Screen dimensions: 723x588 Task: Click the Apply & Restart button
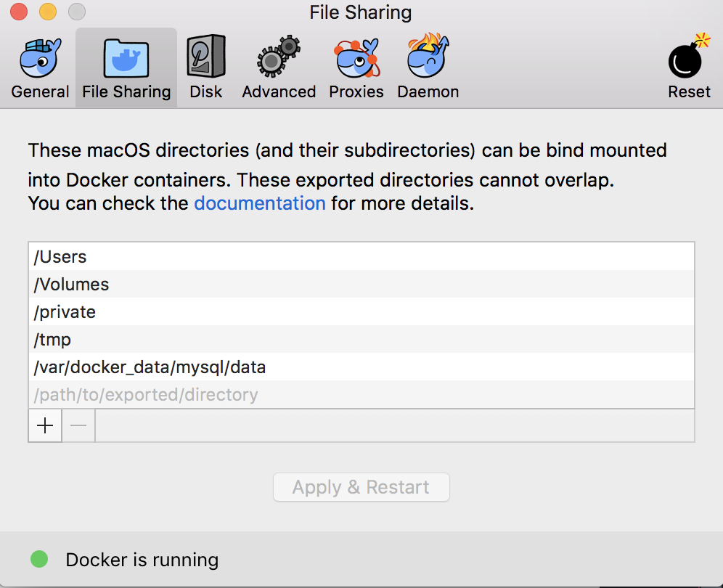coord(361,487)
